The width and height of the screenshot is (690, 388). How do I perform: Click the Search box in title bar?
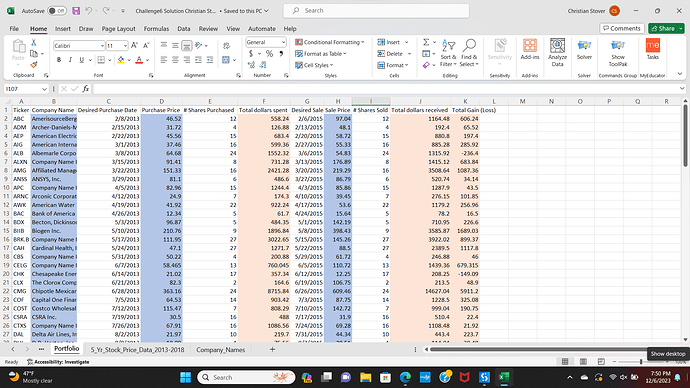coord(376,11)
